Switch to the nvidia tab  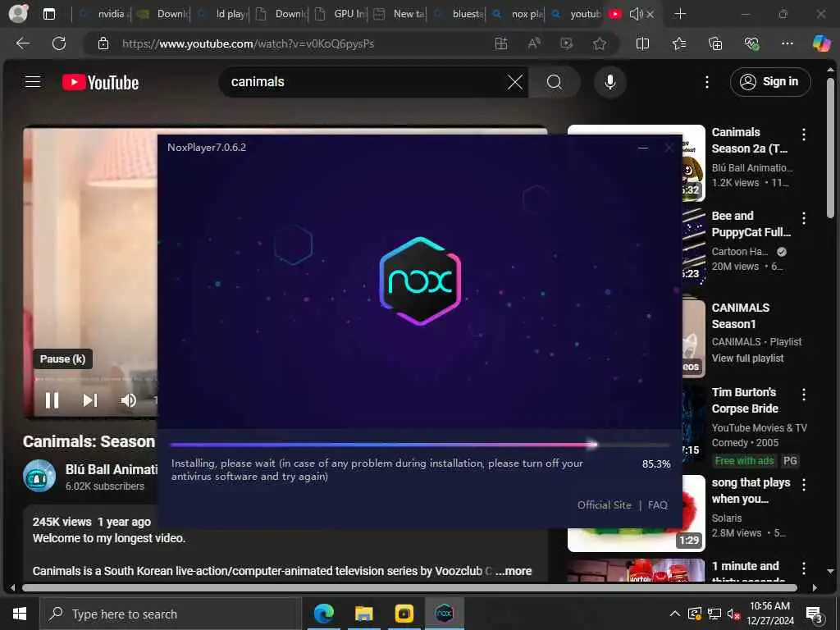coord(102,14)
